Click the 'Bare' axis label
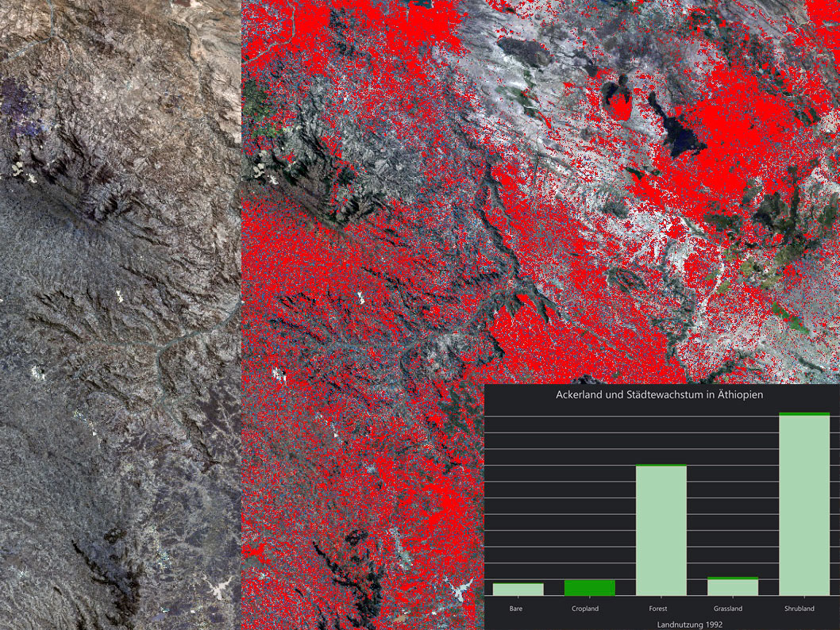The image size is (840, 630). pyautogui.click(x=516, y=609)
